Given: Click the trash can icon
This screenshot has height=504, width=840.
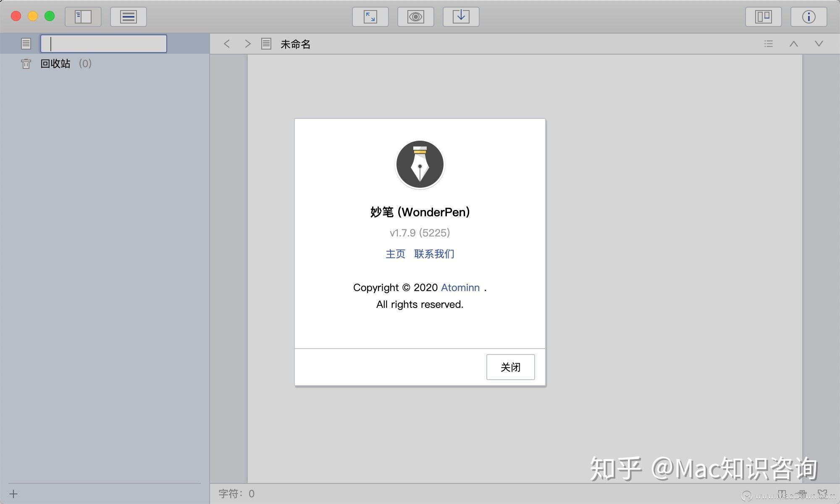Looking at the screenshot, I should [26, 64].
